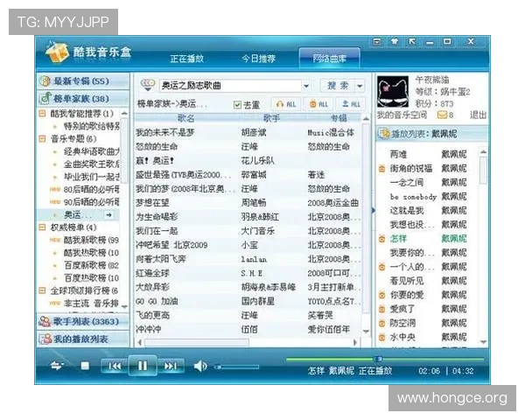Image resolution: width=525 pixels, height=420 pixels.
Task: Mute audio using the speaker icon
Action: click(200, 366)
